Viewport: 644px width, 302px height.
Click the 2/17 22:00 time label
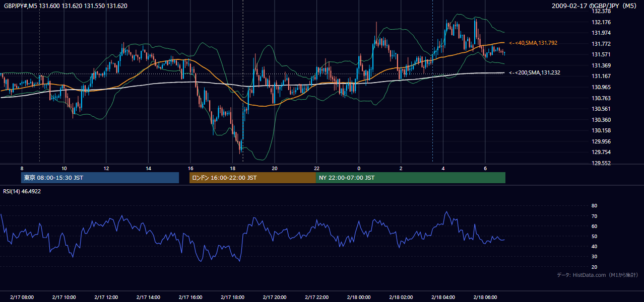tap(316, 297)
